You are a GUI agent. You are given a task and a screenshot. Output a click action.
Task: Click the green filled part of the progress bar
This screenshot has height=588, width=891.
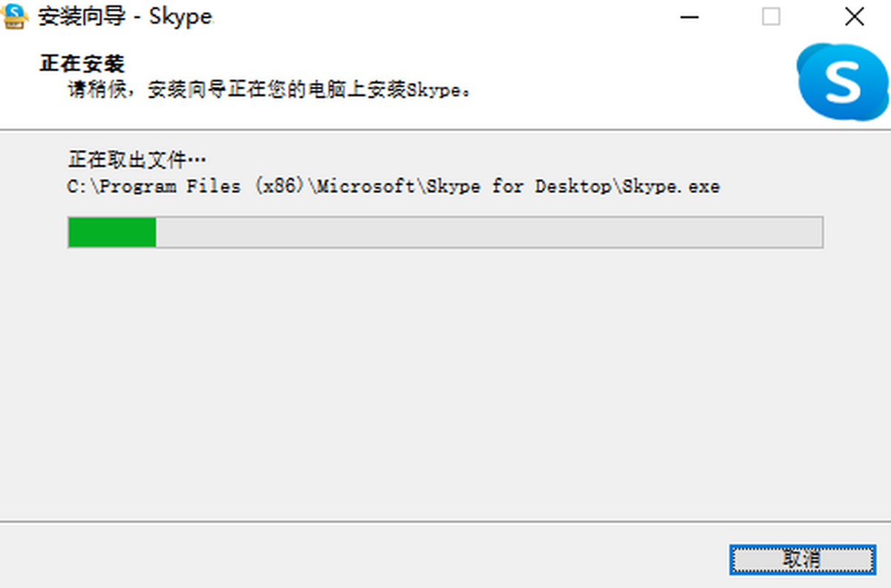point(111,232)
